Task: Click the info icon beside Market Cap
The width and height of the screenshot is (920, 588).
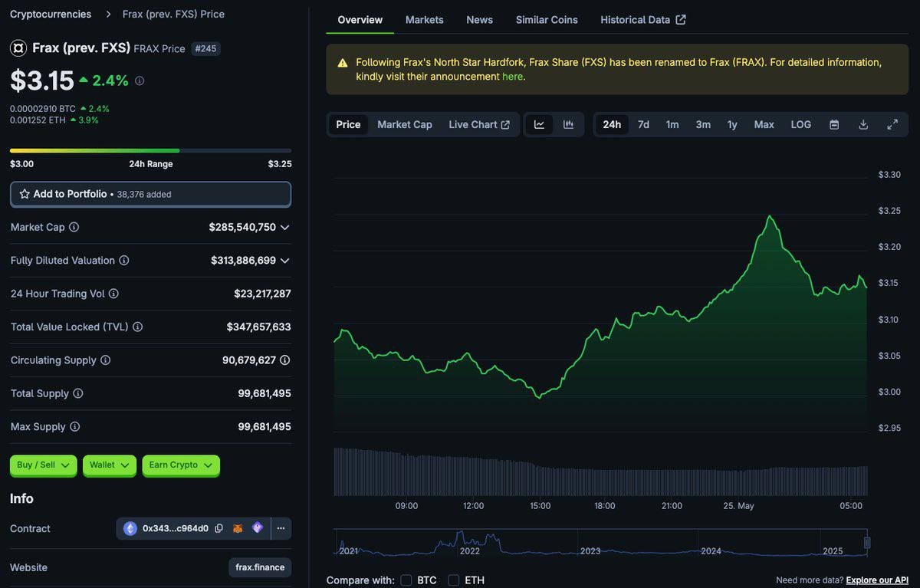Action: pos(74,227)
